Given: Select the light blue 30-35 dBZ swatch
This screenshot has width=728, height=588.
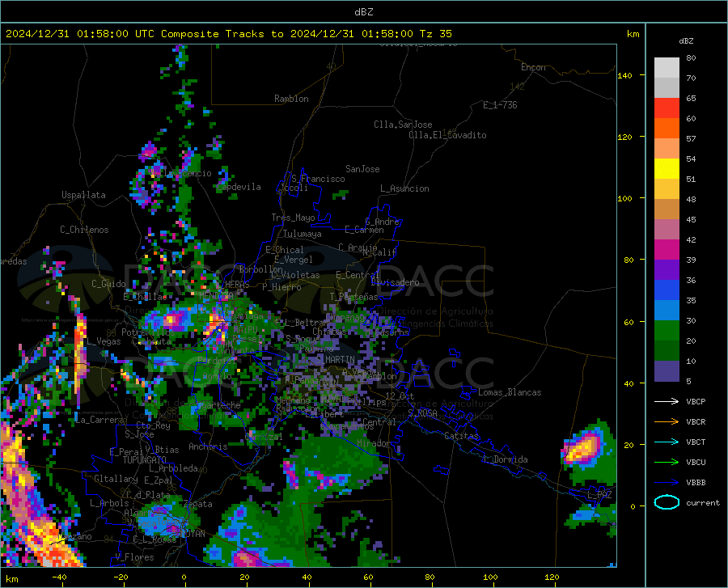Looking at the screenshot, I should (667, 311).
